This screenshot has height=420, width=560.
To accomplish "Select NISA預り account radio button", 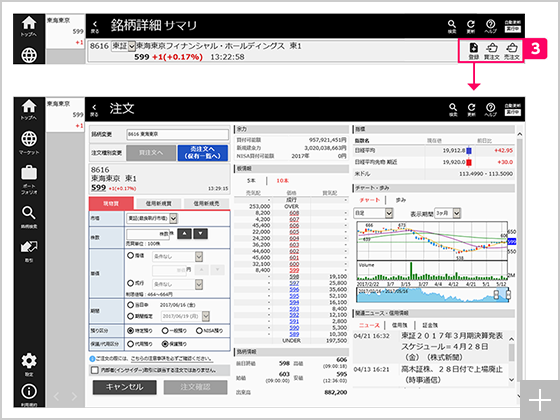I will [199, 331].
